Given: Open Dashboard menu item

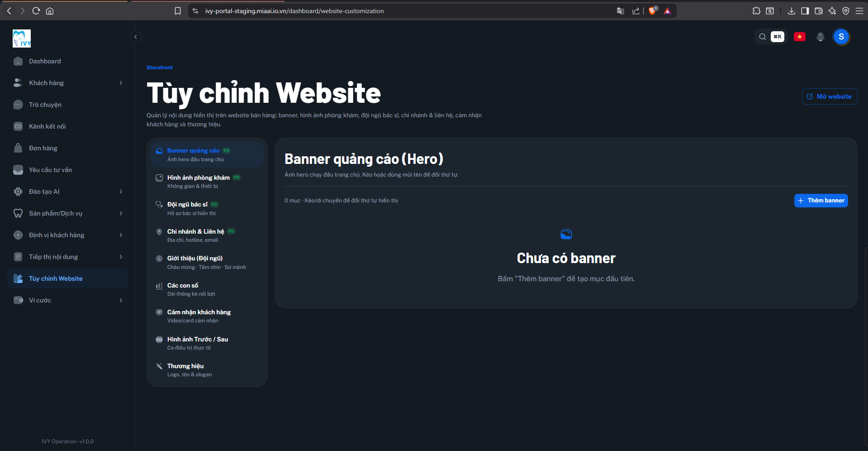Looking at the screenshot, I should coord(68,61).
